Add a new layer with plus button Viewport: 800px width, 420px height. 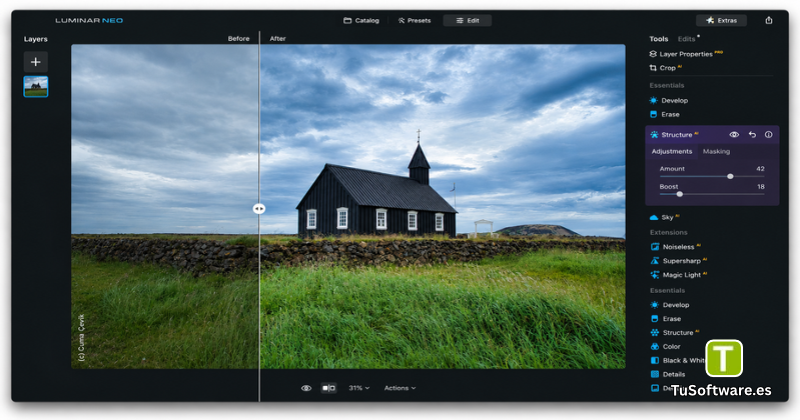36,62
